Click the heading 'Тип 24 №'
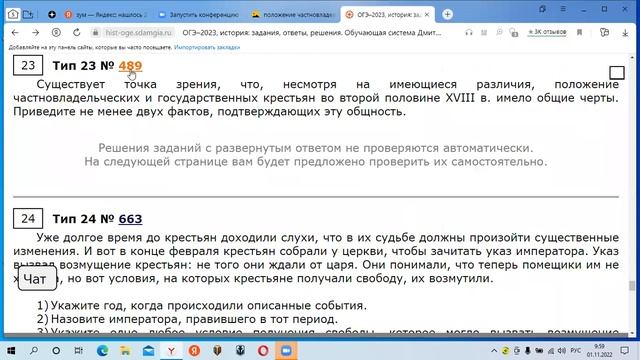This screenshot has width=640, height=360. (83, 219)
